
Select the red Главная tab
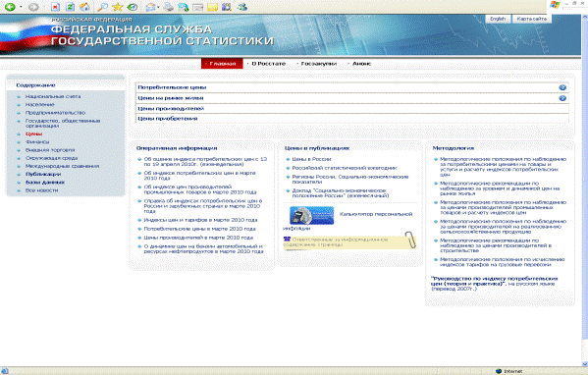pos(223,64)
